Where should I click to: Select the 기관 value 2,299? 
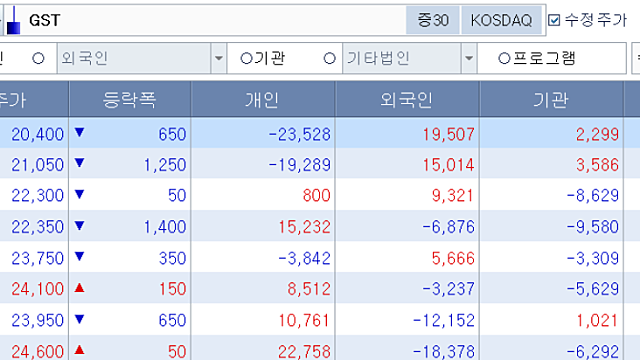(x=598, y=134)
